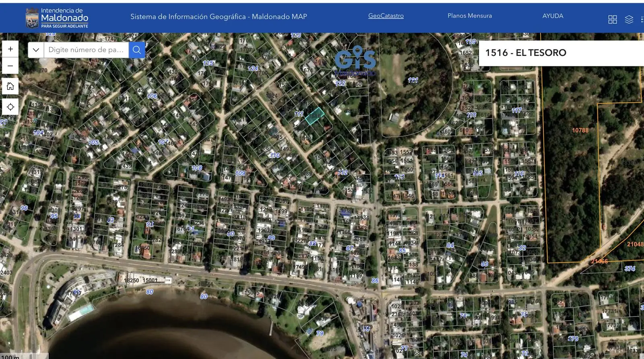This screenshot has width=644, height=359.
Task: Select the cyan highlighted parcel on map
Action: click(x=315, y=116)
